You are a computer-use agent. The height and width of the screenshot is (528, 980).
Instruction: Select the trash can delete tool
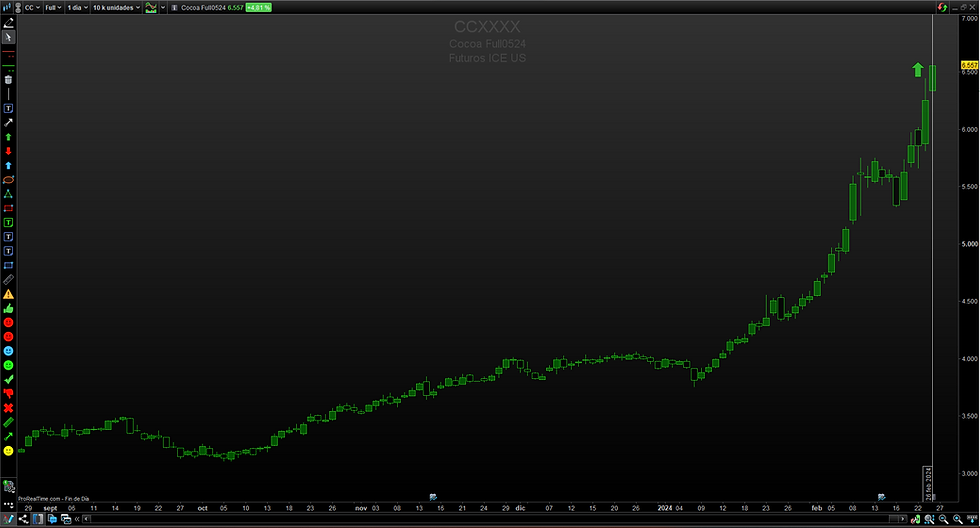(8, 80)
